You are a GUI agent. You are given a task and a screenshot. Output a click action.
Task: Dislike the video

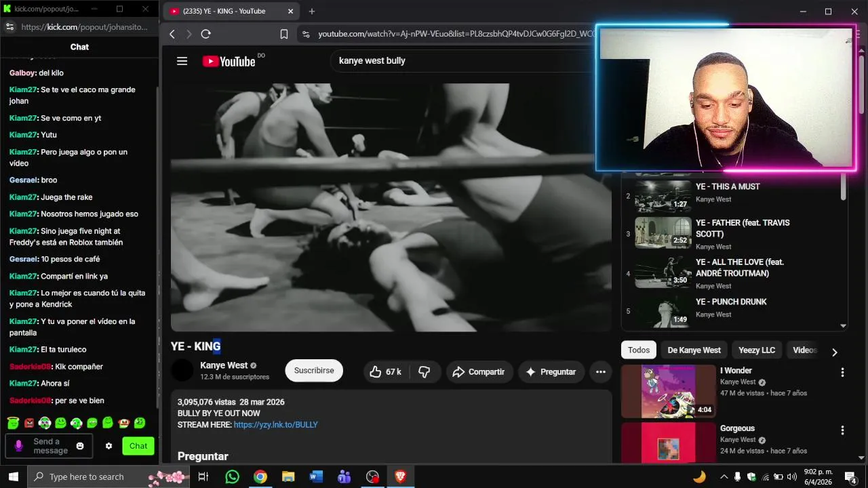425,371
